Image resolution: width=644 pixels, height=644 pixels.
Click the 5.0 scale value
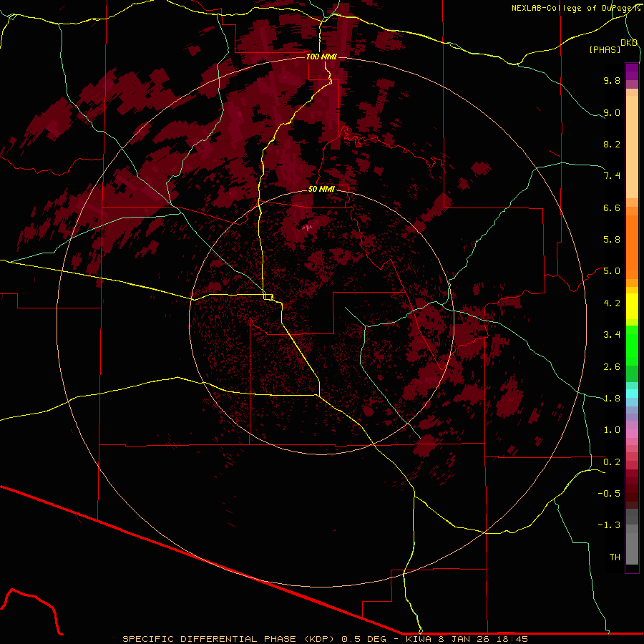click(612, 271)
